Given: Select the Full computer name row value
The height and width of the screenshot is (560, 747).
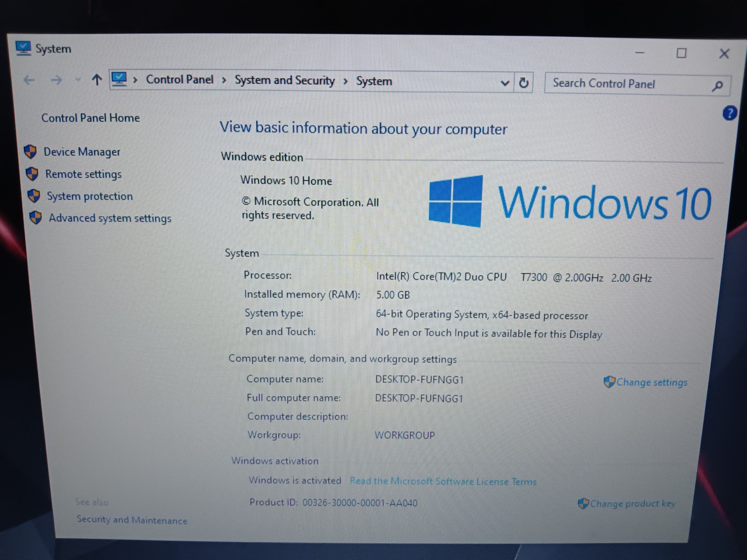Looking at the screenshot, I should point(419,398).
